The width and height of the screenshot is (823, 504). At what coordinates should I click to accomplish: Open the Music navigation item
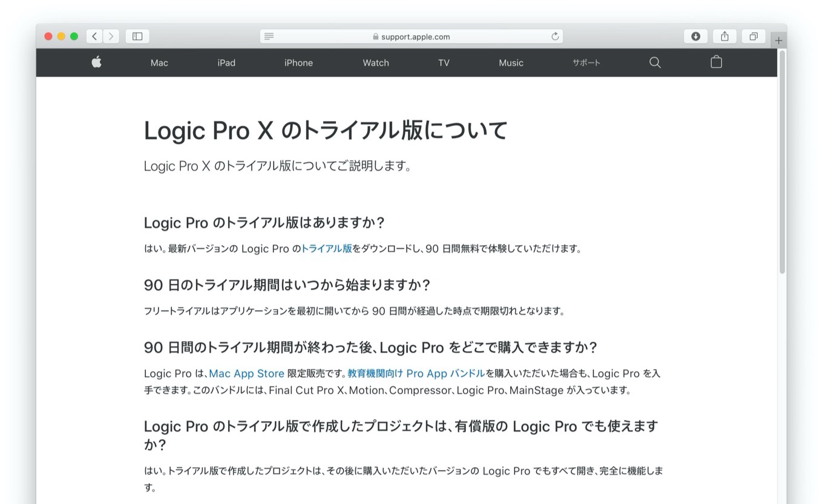(x=511, y=62)
